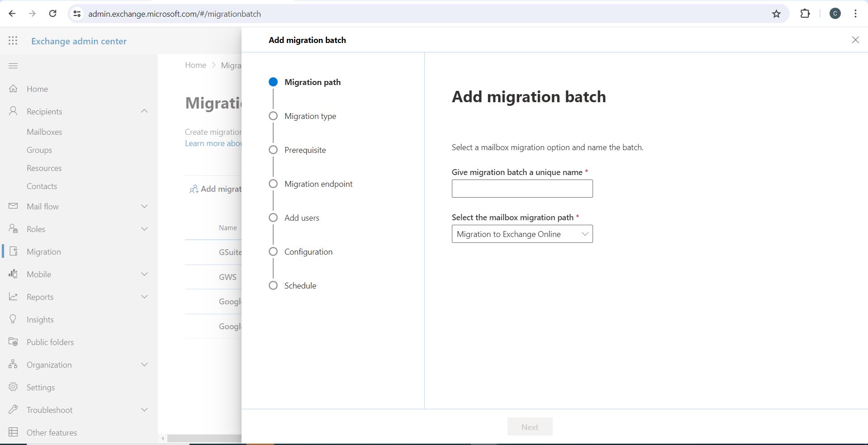This screenshot has width=868, height=445.
Task: Select the Schedule step circle
Action: [x=273, y=285]
